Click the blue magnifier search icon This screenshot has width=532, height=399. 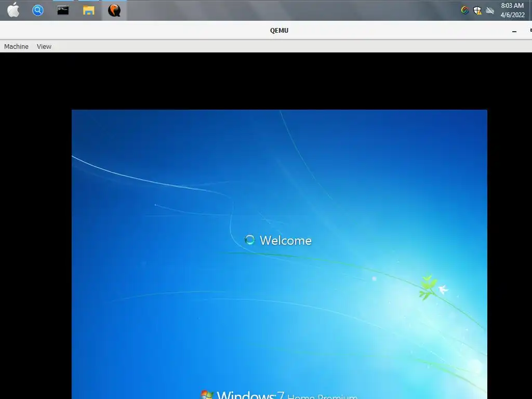[x=37, y=10]
